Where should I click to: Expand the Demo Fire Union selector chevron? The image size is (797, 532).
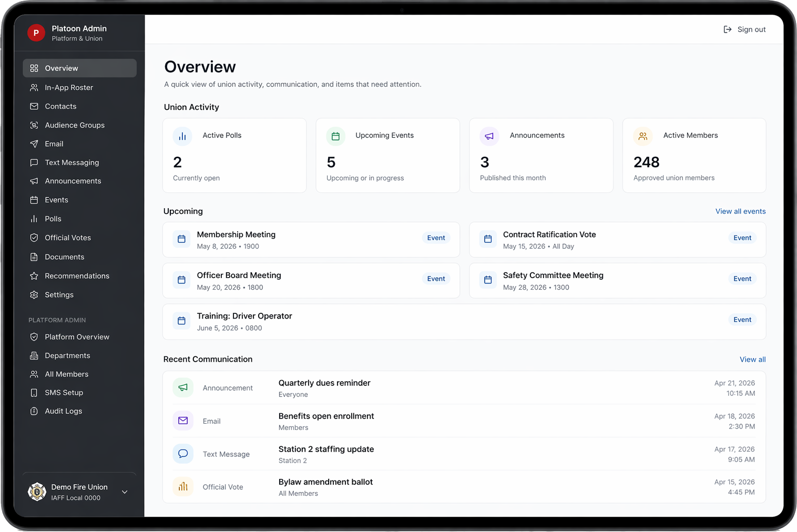[x=125, y=492]
